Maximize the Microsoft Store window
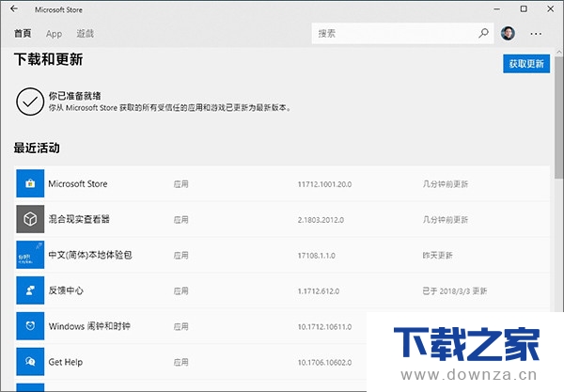Image resolution: width=564 pixels, height=392 pixels. pos(524,9)
